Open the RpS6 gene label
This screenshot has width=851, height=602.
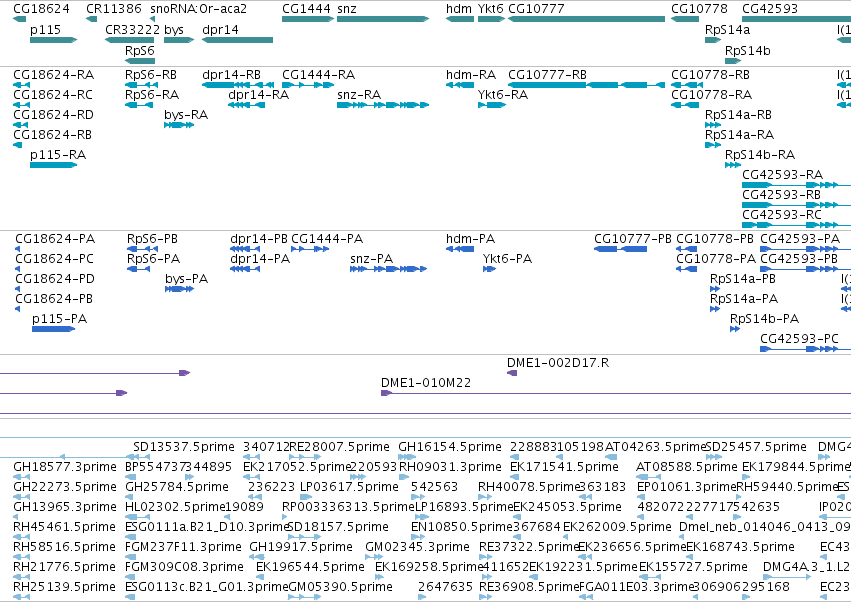(x=139, y=50)
